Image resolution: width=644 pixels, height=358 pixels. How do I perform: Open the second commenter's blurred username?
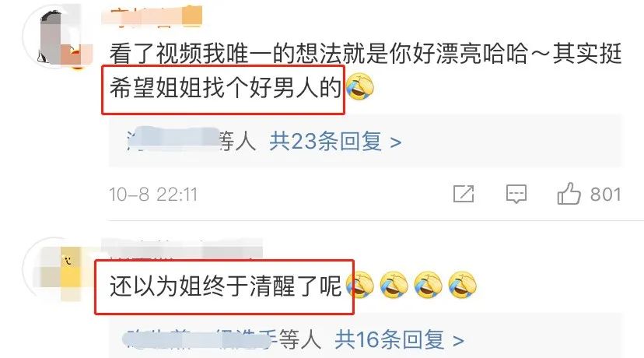point(182,247)
